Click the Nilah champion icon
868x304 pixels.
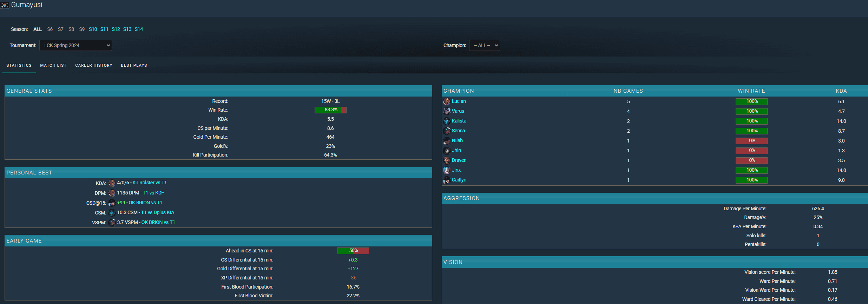tap(447, 141)
